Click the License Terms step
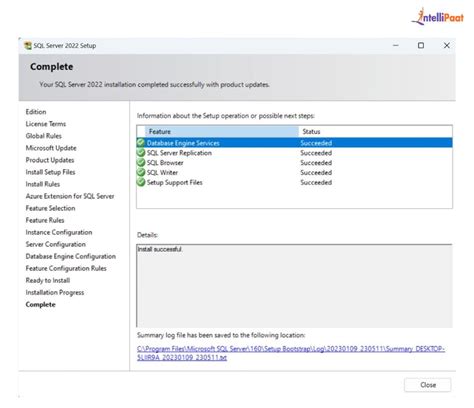Viewport: 474px width, 408px height. tap(46, 124)
